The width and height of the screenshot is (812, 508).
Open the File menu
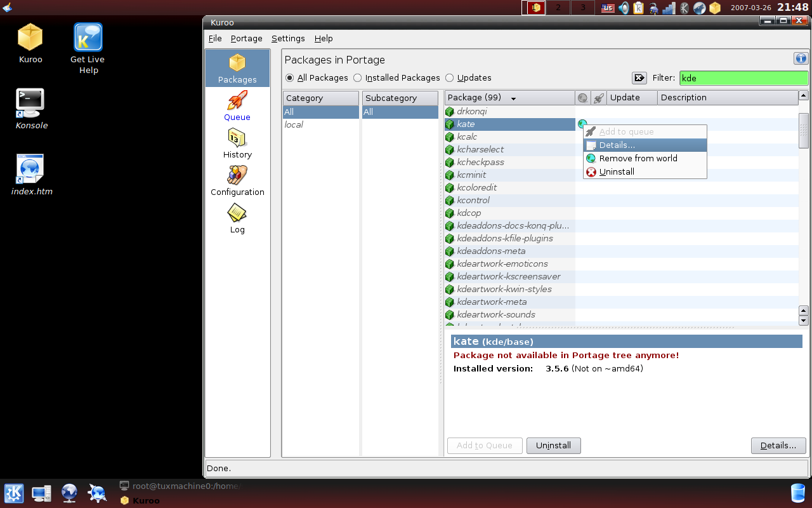pos(215,38)
